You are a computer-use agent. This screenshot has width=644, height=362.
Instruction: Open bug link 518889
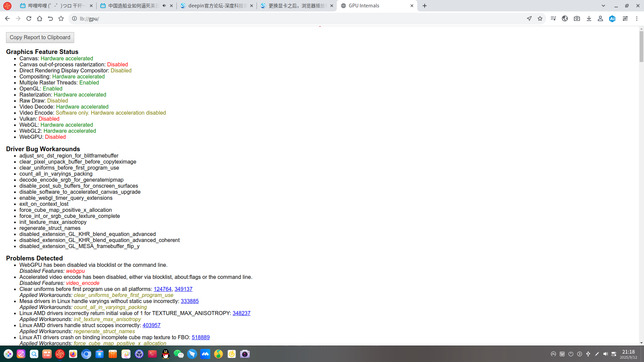point(201,338)
